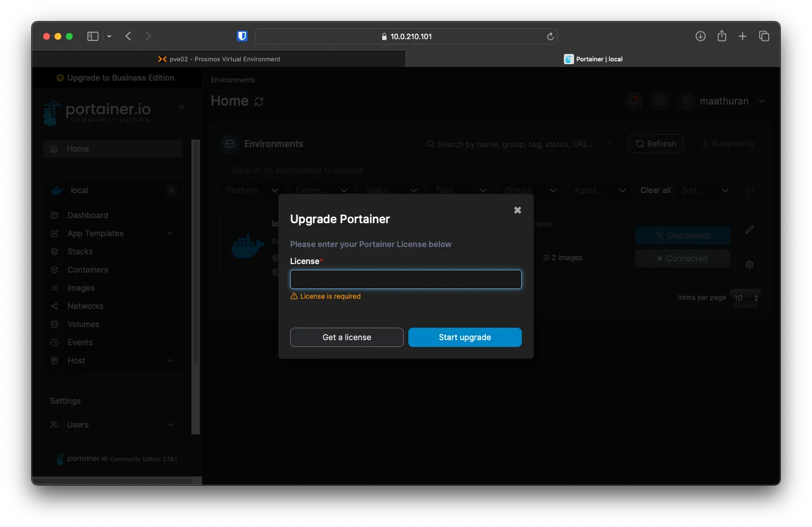Click the Start upgrade button
The width and height of the screenshot is (812, 527).
coord(464,337)
